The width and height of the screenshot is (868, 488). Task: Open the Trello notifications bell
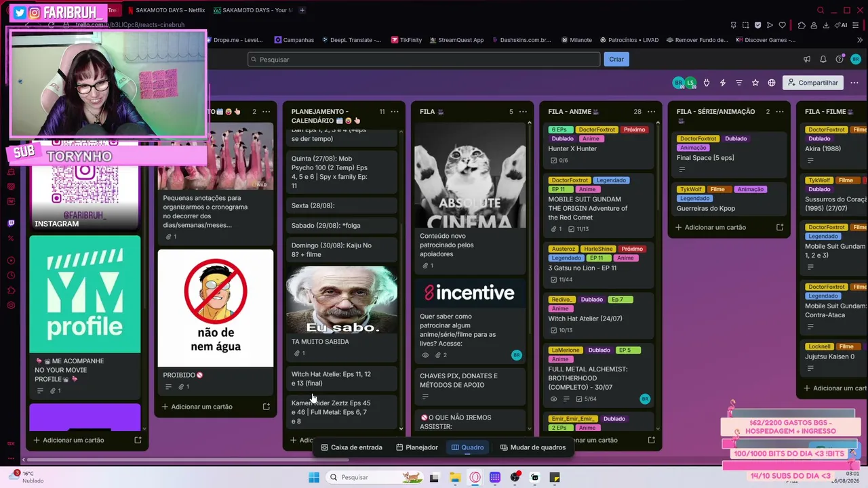823,60
